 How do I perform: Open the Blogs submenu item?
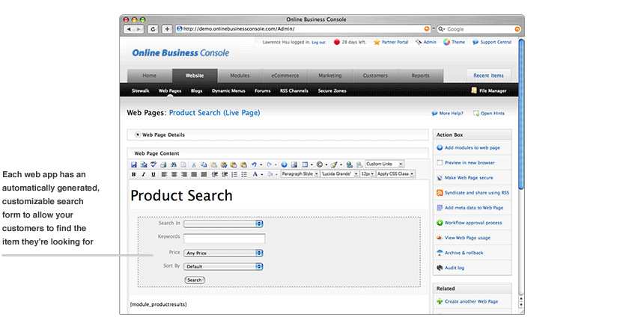(196, 90)
